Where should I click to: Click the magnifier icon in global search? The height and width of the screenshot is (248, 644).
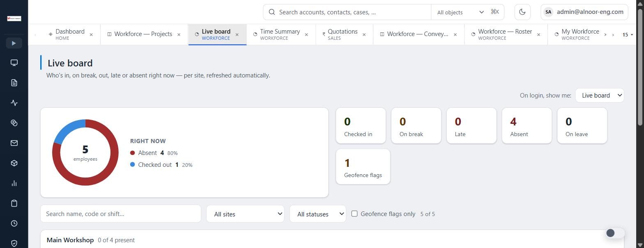pos(272,12)
